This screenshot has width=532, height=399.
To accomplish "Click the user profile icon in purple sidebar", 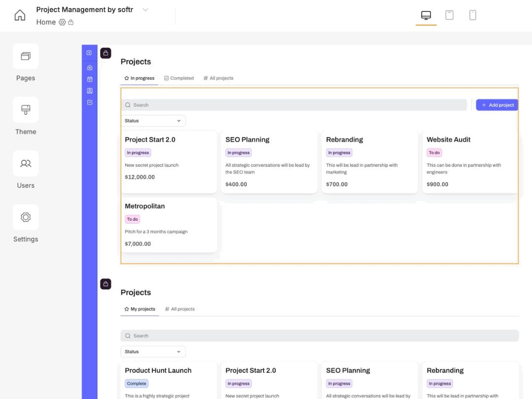I will pyautogui.click(x=90, y=91).
